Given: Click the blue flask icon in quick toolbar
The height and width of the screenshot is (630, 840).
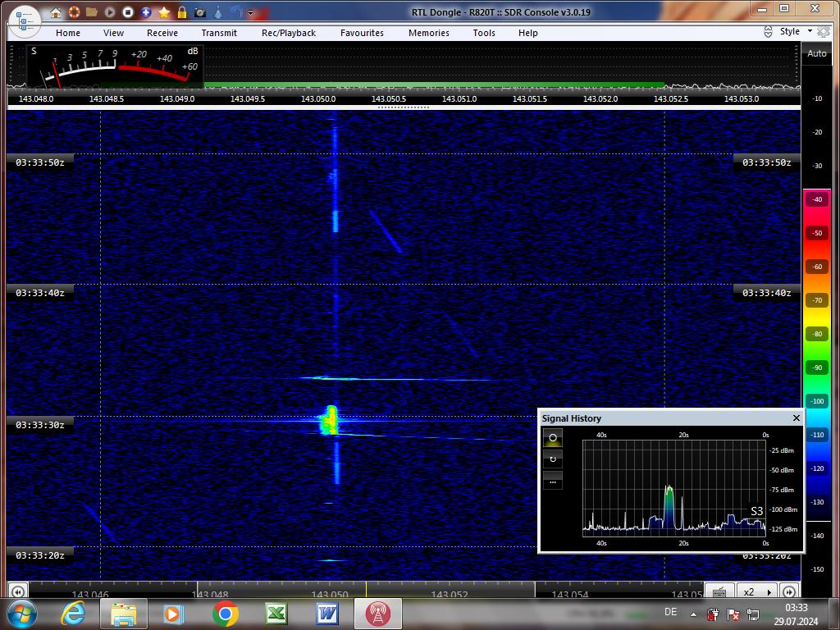Looking at the screenshot, I should point(218,11).
